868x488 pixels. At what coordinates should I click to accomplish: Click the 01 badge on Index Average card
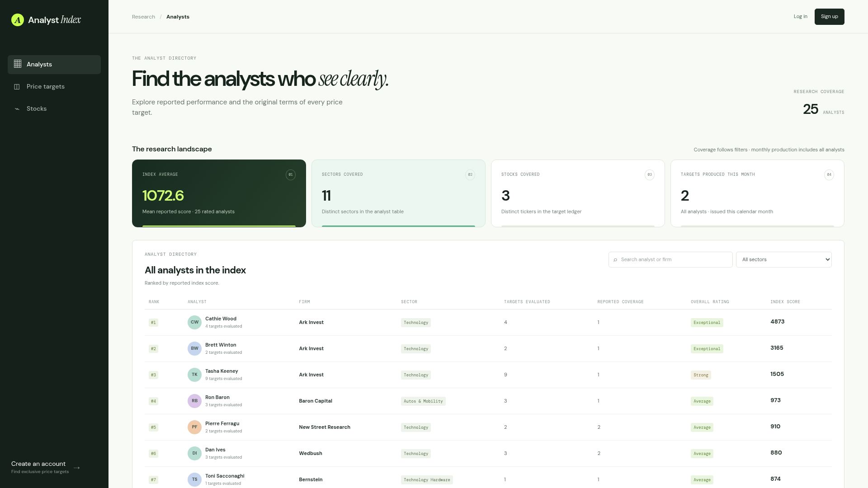(291, 175)
